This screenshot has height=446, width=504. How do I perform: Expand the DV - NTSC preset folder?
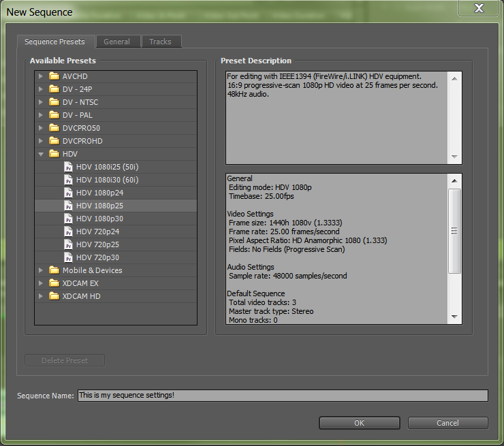pyautogui.click(x=41, y=102)
